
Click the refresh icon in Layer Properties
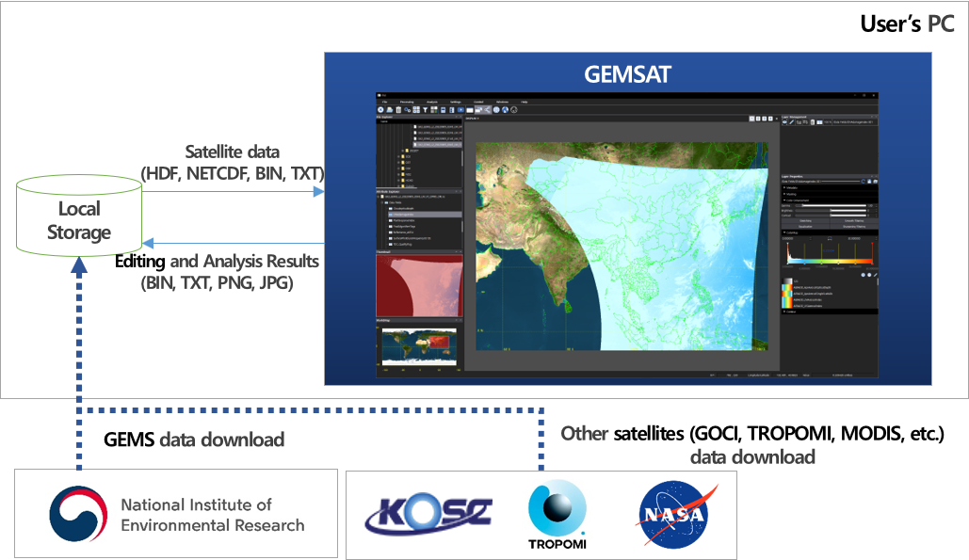point(863,182)
